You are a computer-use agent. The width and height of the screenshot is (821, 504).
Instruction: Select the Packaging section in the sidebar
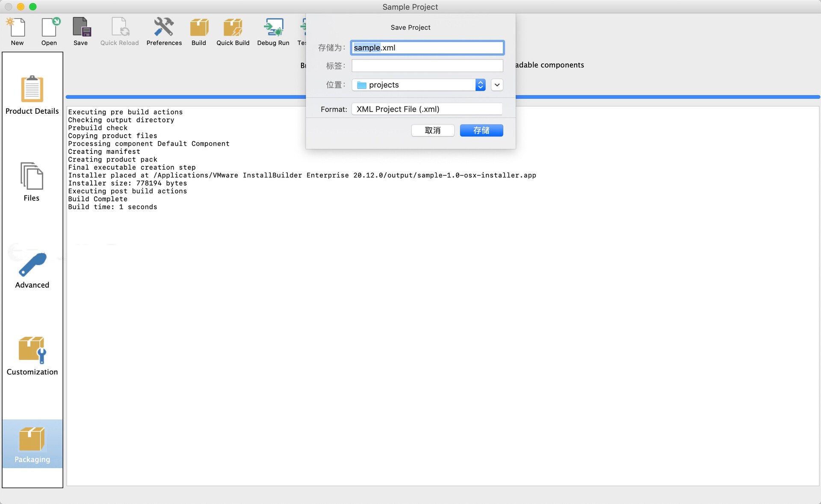(32, 444)
